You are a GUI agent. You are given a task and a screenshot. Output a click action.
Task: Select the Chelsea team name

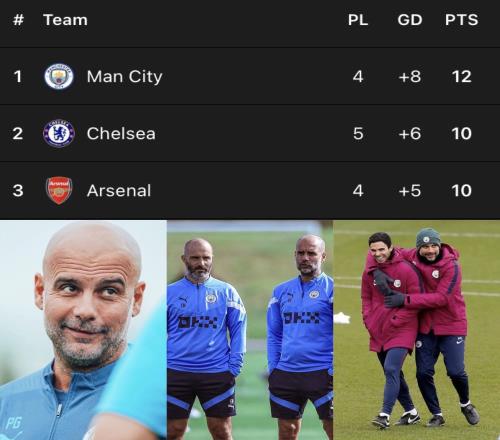(121, 134)
